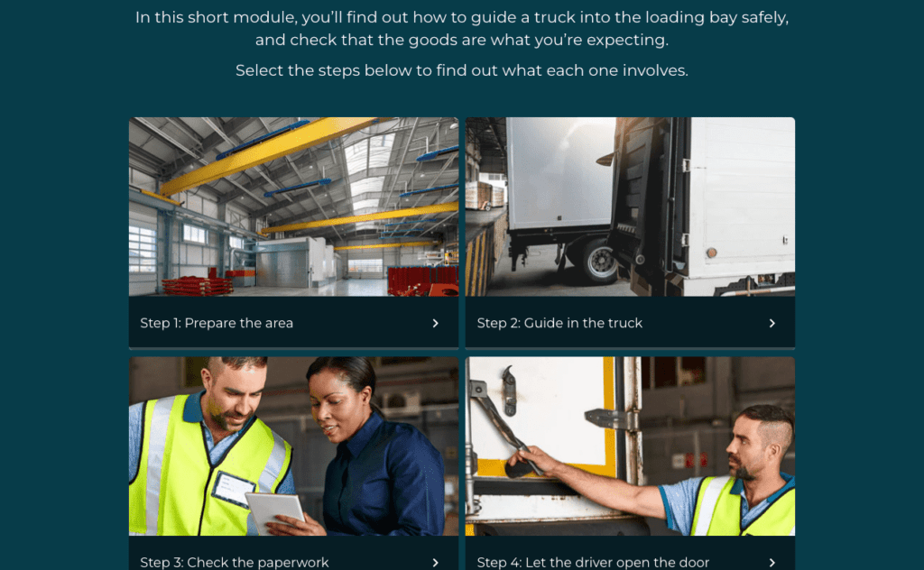Open 'Step 3: Check the paperwork' label
Image resolution: width=924 pixels, height=570 pixels.
(234, 563)
